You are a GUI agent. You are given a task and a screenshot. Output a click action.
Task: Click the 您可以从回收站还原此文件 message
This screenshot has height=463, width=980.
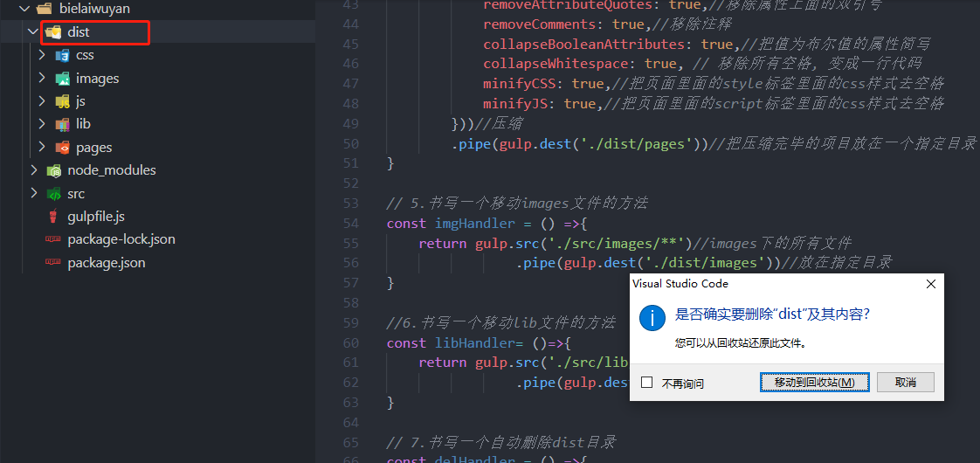pos(741,343)
